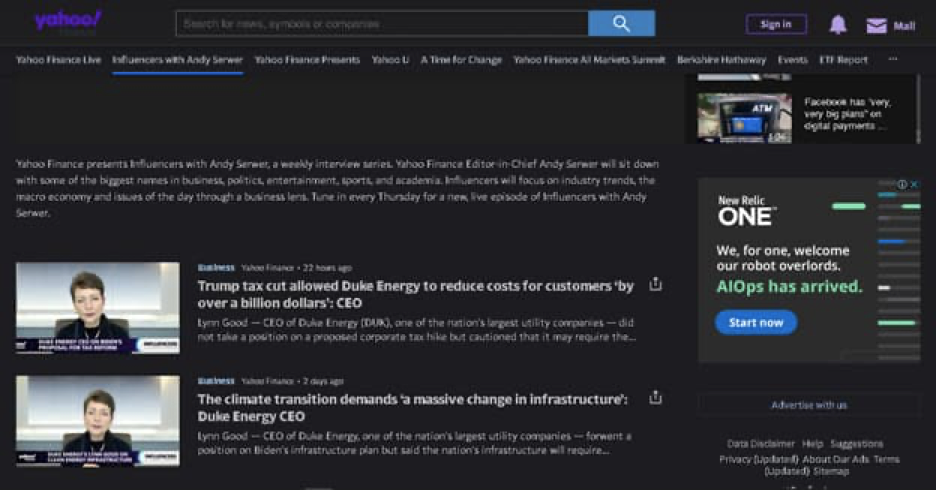Screen dimensions: 936x490
Task: Click summary mentioning Biden's infrastructure plan
Action: pyautogui.click(x=414, y=443)
